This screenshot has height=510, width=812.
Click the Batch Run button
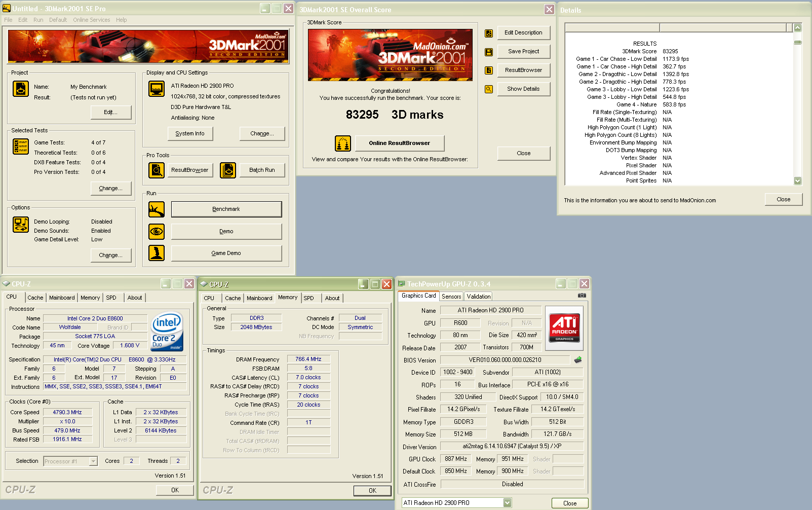tap(262, 170)
